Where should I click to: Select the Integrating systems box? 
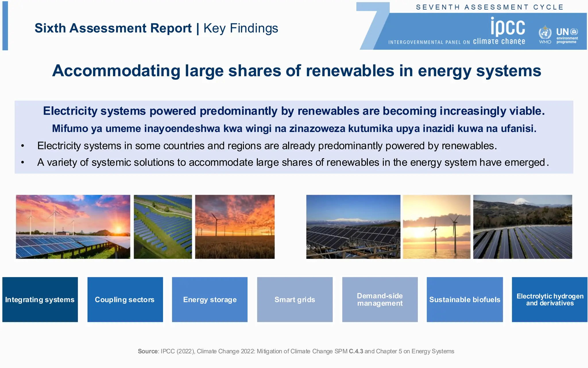pyautogui.click(x=40, y=299)
